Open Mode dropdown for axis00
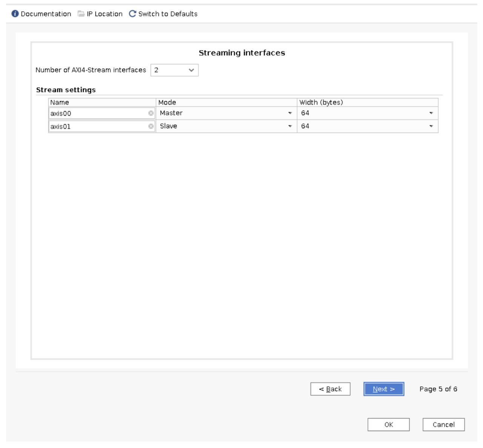 tap(226, 113)
